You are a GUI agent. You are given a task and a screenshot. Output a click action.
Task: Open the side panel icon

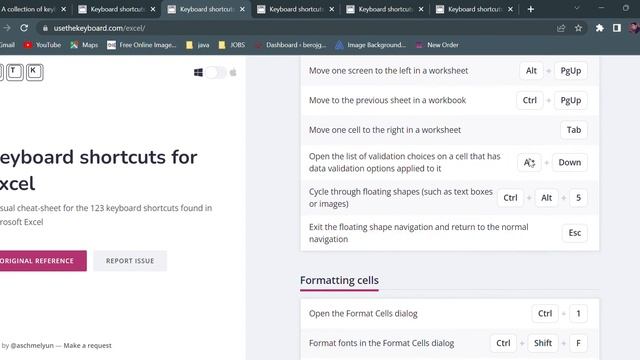click(617, 28)
